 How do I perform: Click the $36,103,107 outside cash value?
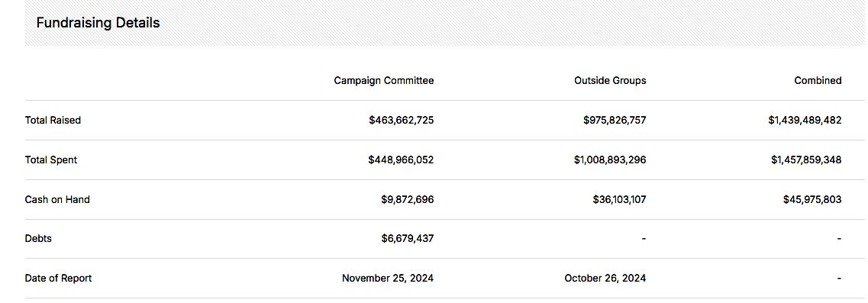click(619, 199)
